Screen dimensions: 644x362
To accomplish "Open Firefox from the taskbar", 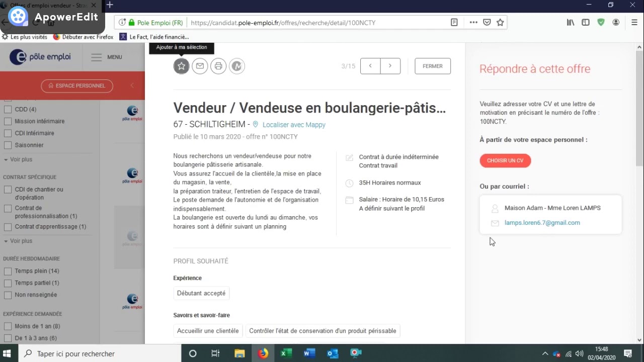I will pos(263,353).
